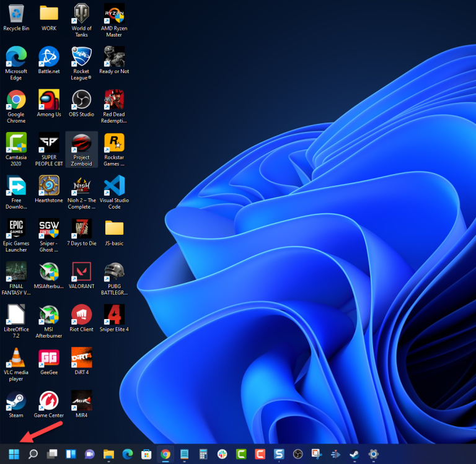This screenshot has width=476, height=464.
Task: Select the Camtasia 2020 desktop shortcut
Action: pyautogui.click(x=16, y=150)
